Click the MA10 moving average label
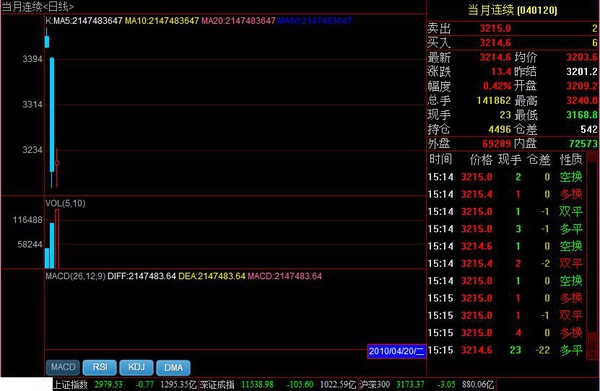The height and width of the screenshot is (391, 600). [x=162, y=21]
